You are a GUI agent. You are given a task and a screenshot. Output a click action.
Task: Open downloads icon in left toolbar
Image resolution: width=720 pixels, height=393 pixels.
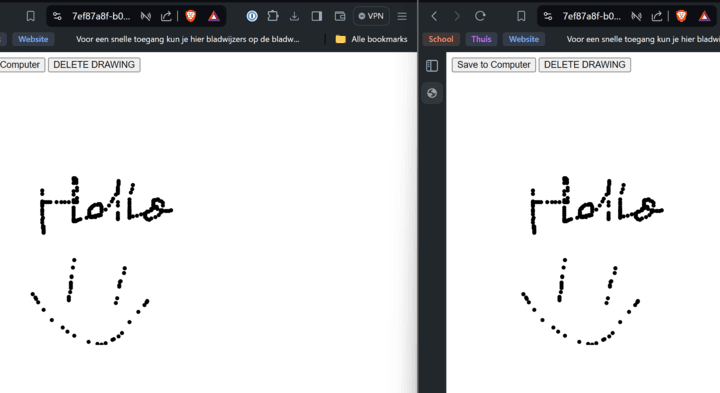(294, 16)
